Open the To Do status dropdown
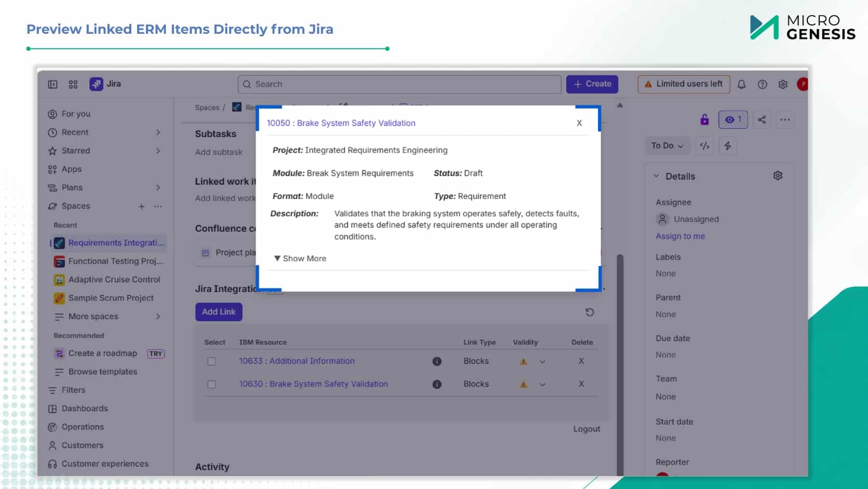Image resolution: width=868 pixels, height=489 pixels. point(667,146)
